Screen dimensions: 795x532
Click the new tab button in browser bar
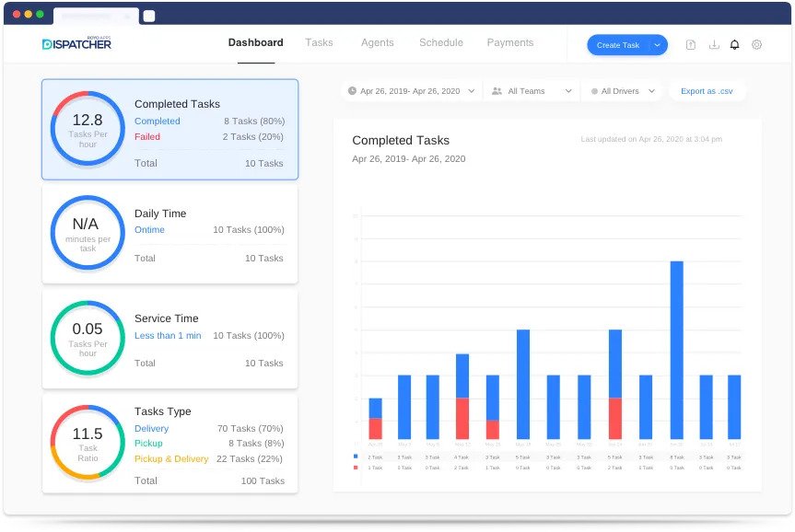[x=149, y=16]
